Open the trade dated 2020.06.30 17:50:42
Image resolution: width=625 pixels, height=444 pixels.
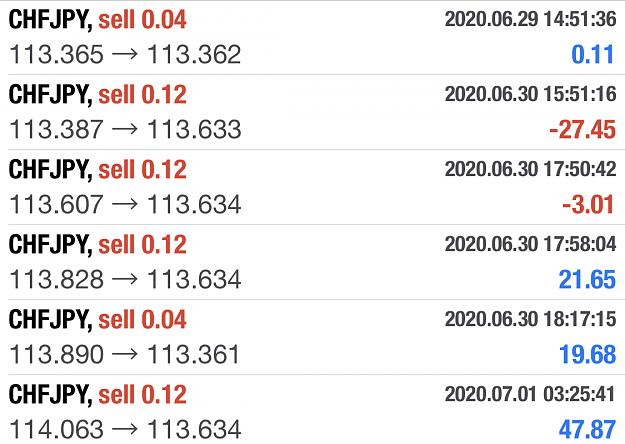coord(312,187)
